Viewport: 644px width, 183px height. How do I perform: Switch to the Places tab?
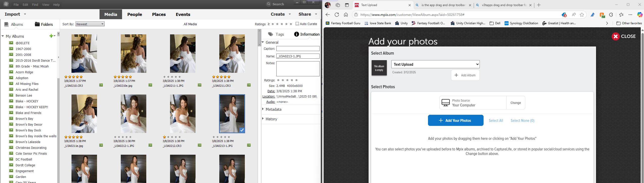[x=159, y=14]
